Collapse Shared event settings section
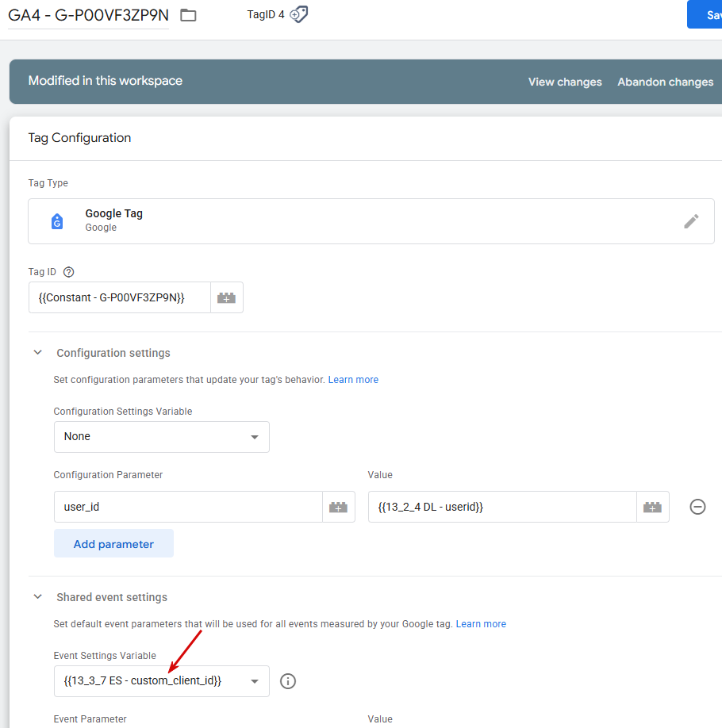Image resolution: width=722 pixels, height=728 pixels. 38,596
